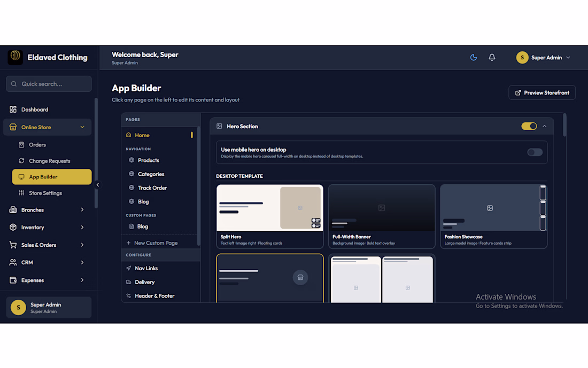Click the CRM people icon
Viewport: 588px width, 368px height.
click(x=13, y=262)
